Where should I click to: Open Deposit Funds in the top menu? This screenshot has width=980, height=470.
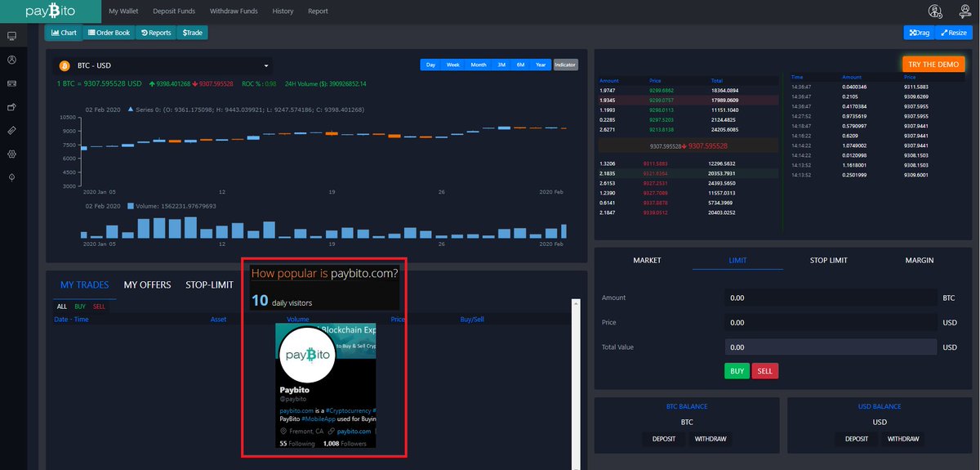pyautogui.click(x=176, y=11)
